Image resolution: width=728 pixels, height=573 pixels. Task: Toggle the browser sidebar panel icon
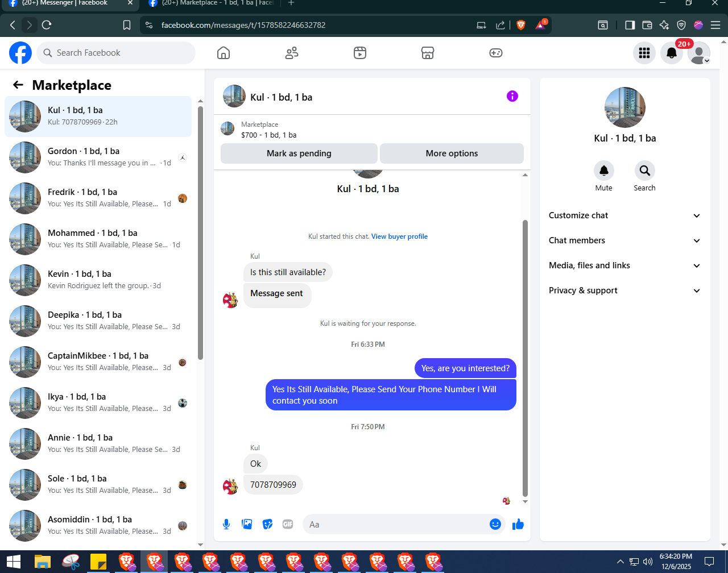[x=630, y=25]
